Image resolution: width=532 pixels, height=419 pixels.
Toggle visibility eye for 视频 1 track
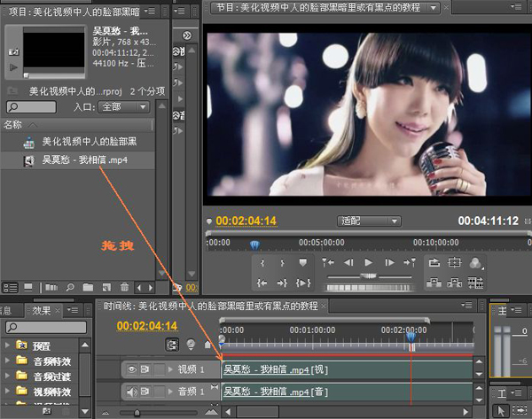[x=132, y=369]
